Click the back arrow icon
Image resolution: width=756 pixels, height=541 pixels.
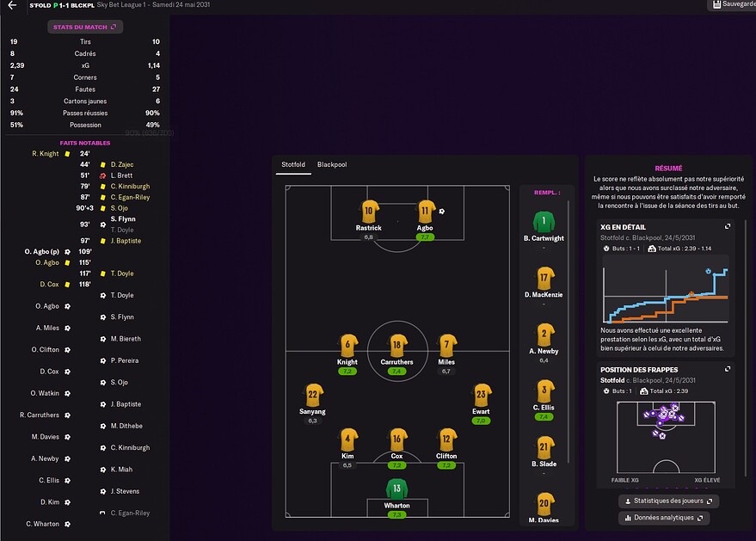[13, 5]
